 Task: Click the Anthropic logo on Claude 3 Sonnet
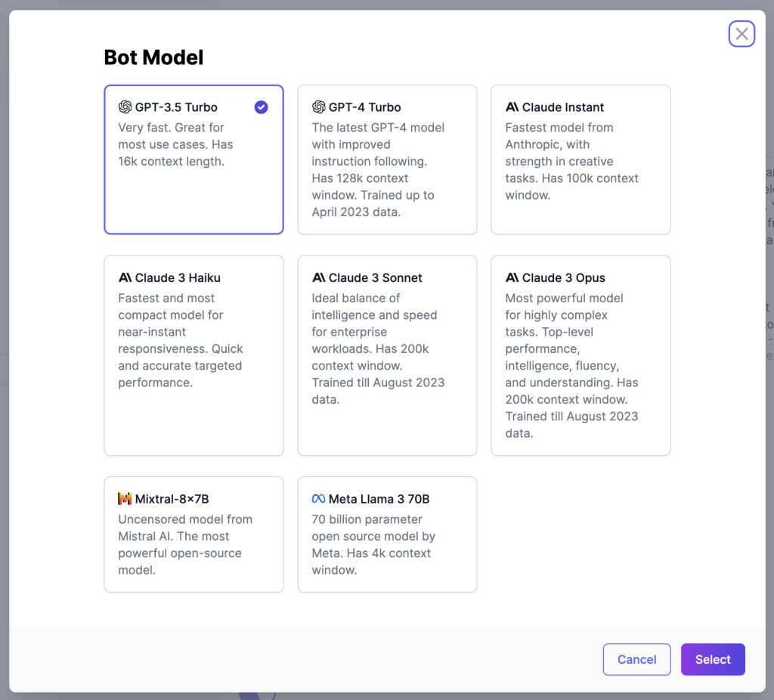[x=319, y=277]
